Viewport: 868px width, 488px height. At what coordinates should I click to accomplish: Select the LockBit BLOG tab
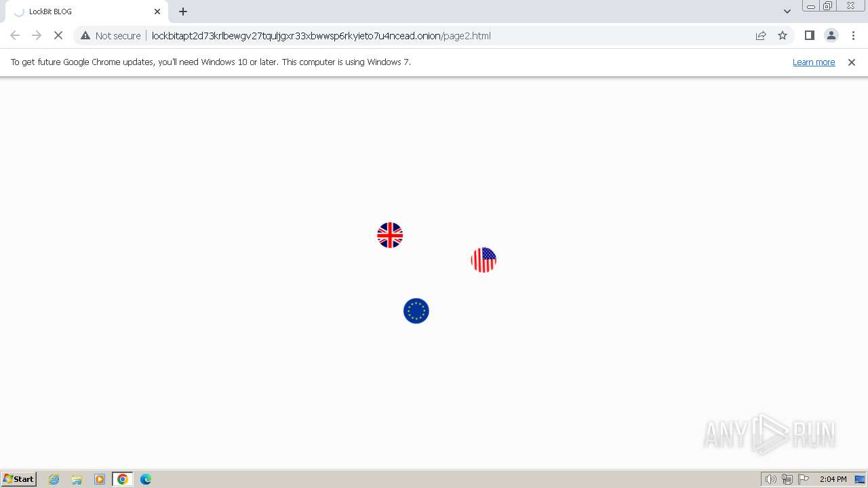coord(87,12)
